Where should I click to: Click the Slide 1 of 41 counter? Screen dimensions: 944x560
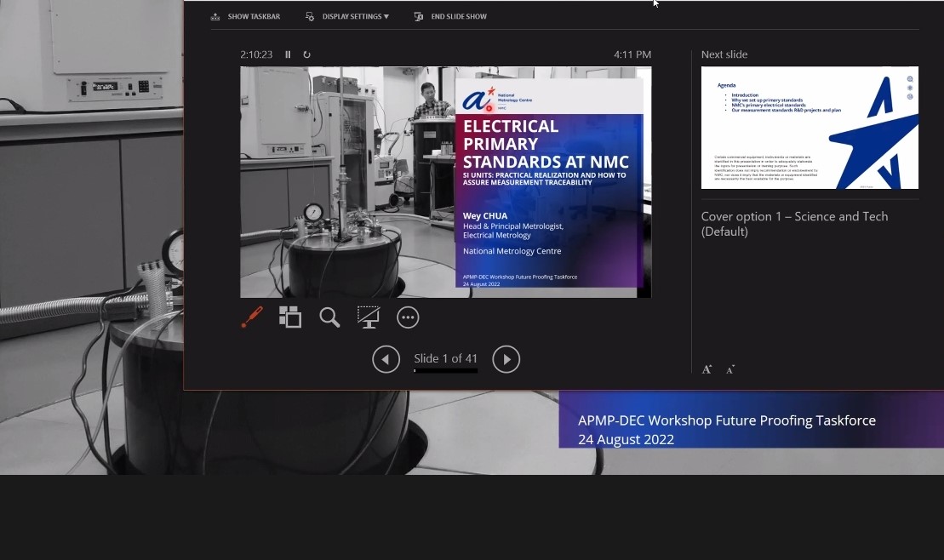[x=445, y=358]
